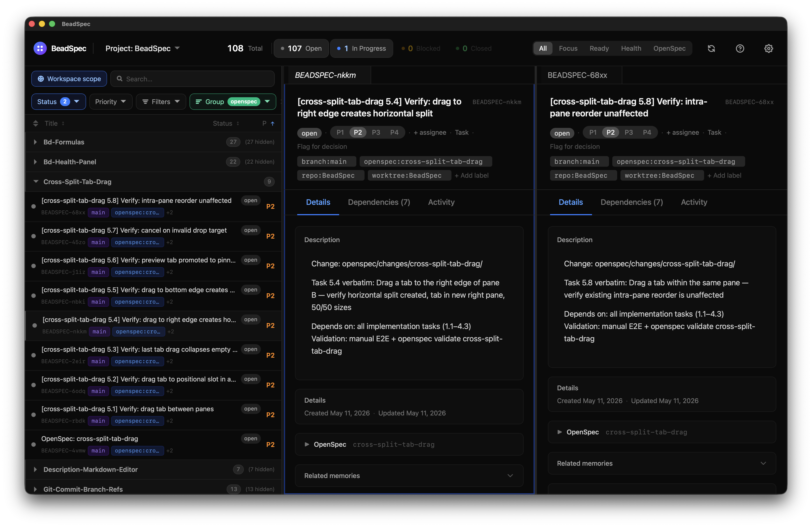Click the 27 count badge of Bd-Formulas
The width and height of the screenshot is (812, 527).
click(233, 142)
